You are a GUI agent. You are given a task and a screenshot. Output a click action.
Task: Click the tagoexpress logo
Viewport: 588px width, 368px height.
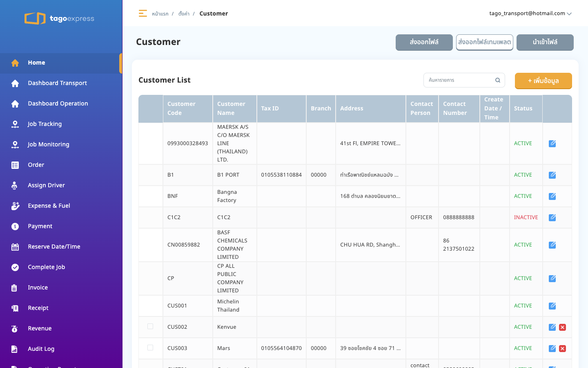coord(60,18)
